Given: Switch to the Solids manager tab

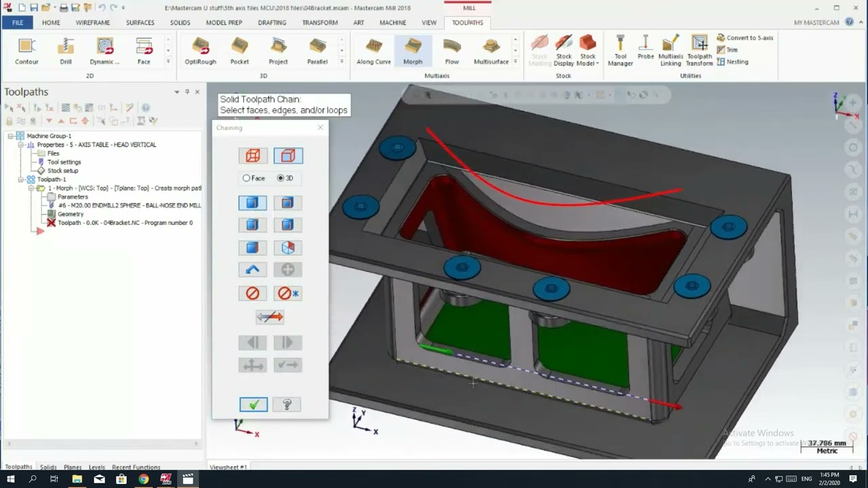Looking at the screenshot, I should point(48,467).
